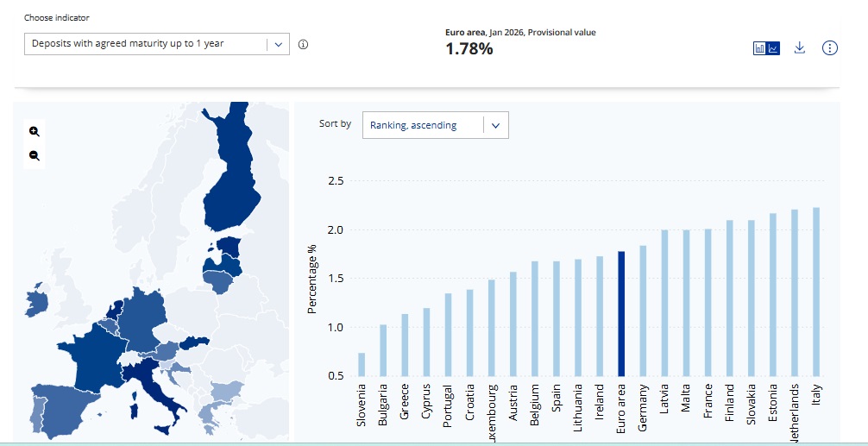Viewport: 868px width, 446px height.
Task: Zoom in on the map
Action: click(35, 131)
